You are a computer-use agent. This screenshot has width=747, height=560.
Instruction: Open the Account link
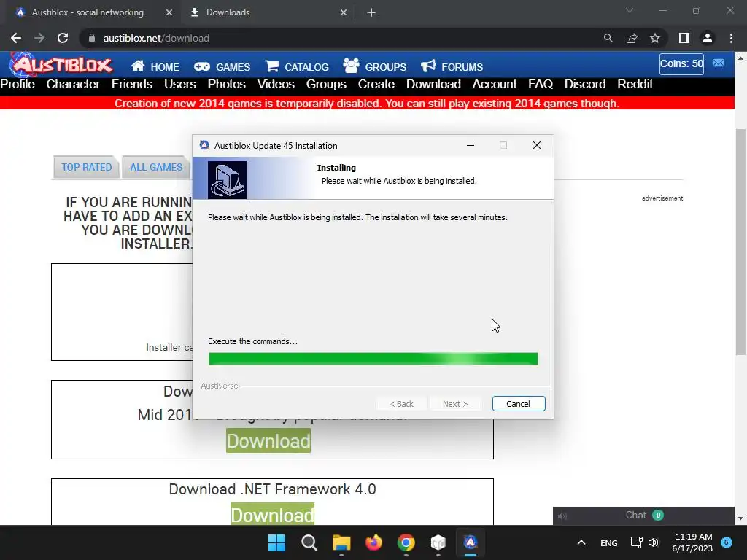[x=495, y=85]
